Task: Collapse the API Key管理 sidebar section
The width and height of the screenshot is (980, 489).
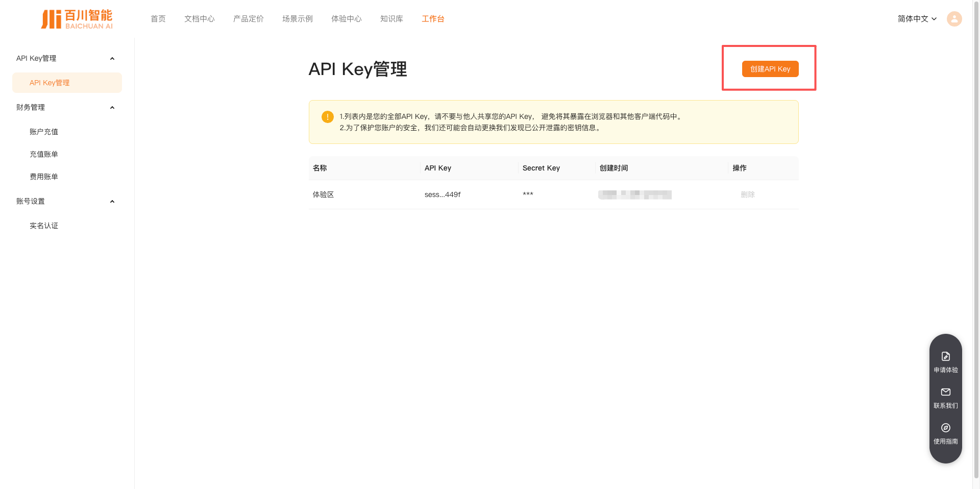Action: pyautogui.click(x=112, y=59)
